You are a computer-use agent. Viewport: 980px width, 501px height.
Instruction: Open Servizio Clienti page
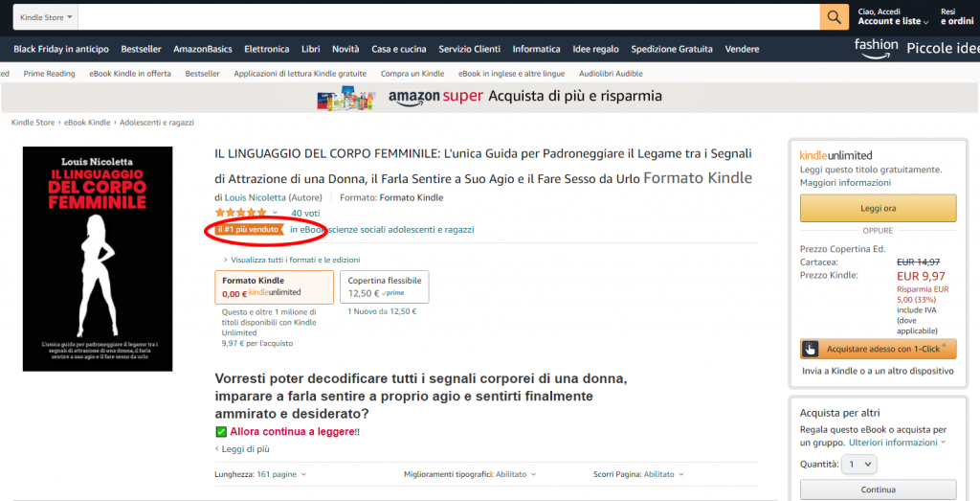[x=469, y=49]
